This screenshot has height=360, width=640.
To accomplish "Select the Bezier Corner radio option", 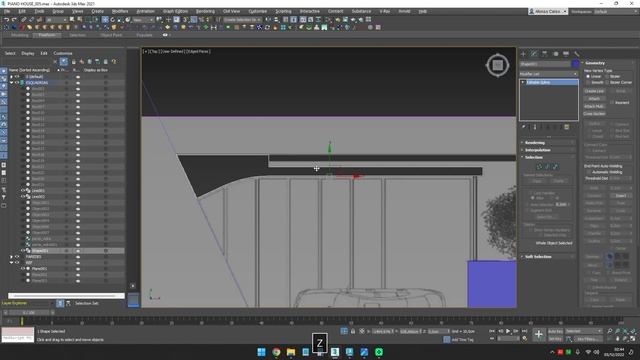I will tap(607, 82).
